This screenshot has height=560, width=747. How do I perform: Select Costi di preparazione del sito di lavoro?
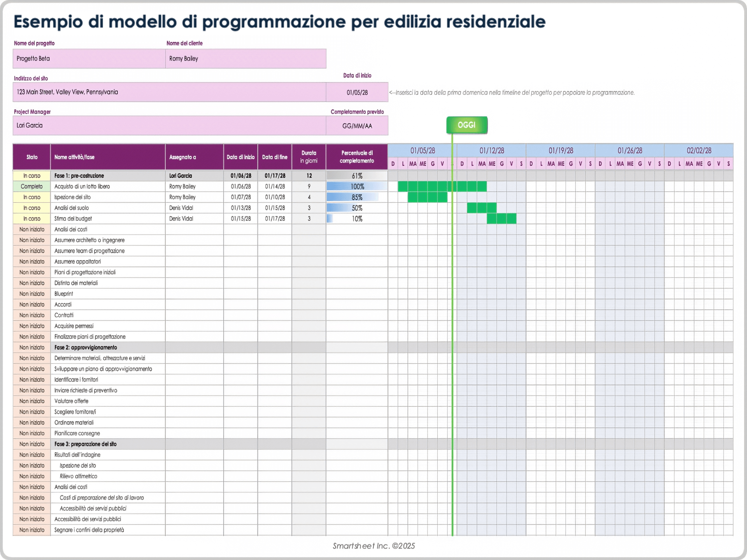tap(102, 498)
